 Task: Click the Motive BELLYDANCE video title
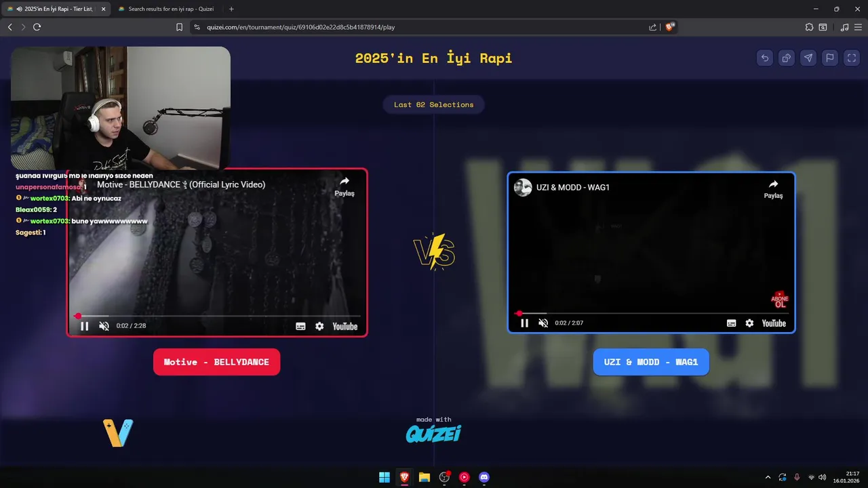click(180, 184)
